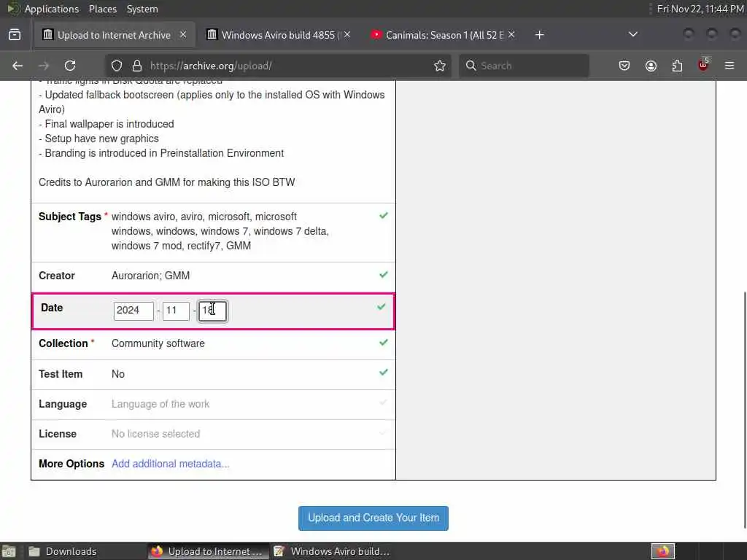Screen dimensions: 747x560
Task: Click the site security padlock icon
Action: pyautogui.click(x=137, y=66)
